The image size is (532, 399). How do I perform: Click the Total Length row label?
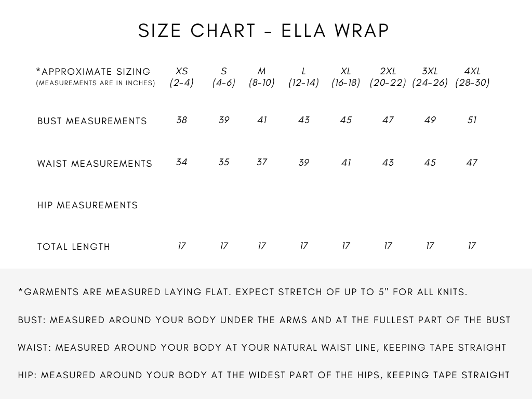74,247
